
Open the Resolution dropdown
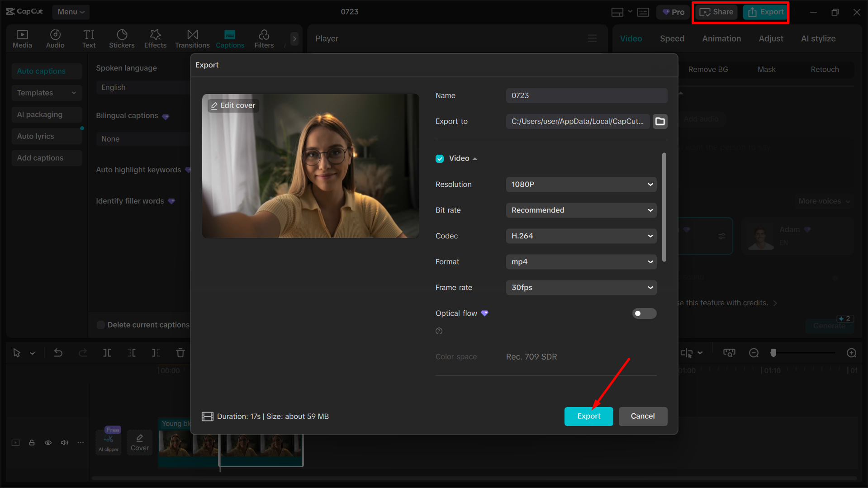coord(581,185)
